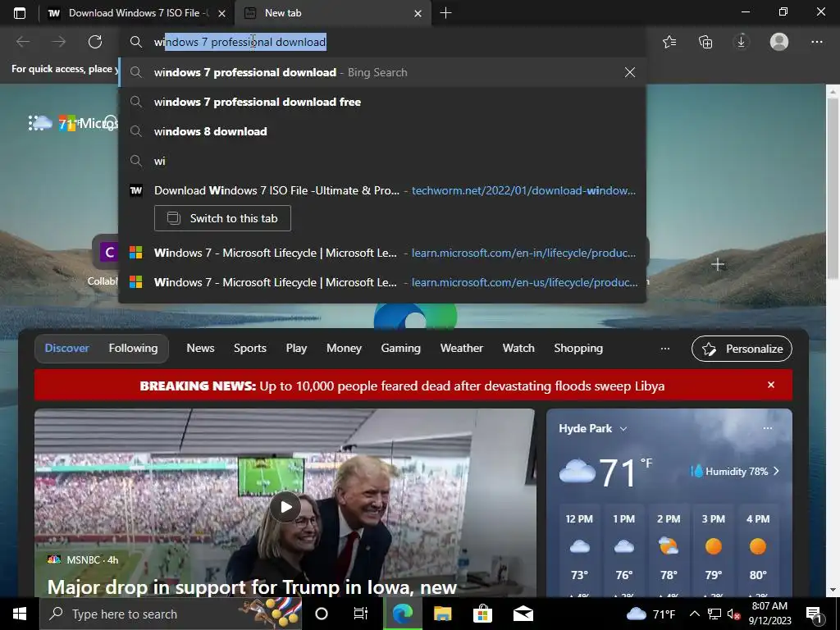Open the breaking news Libya floods headline

[402, 386]
